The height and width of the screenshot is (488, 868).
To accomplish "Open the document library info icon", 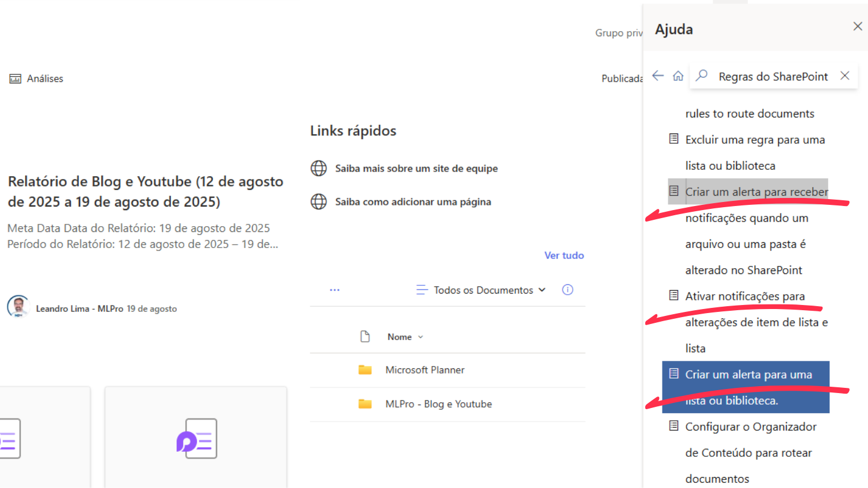I will click(x=568, y=290).
